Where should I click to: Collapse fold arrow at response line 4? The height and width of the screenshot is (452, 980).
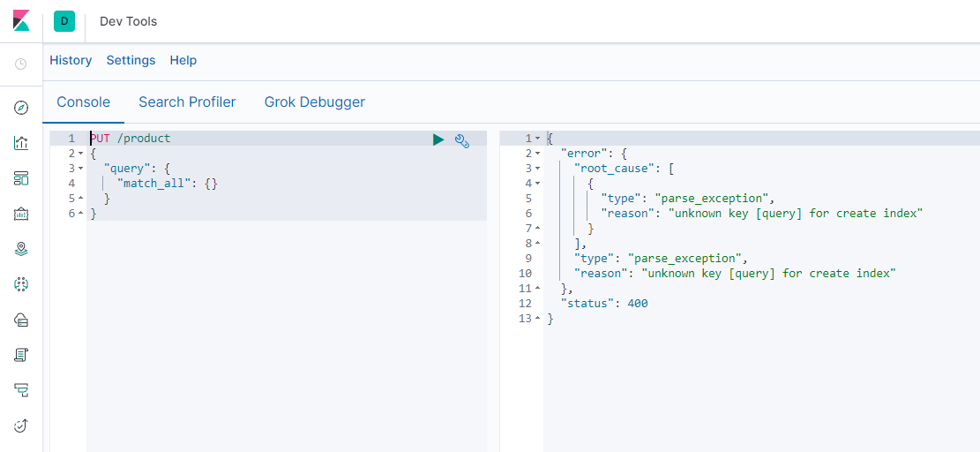[x=537, y=184]
